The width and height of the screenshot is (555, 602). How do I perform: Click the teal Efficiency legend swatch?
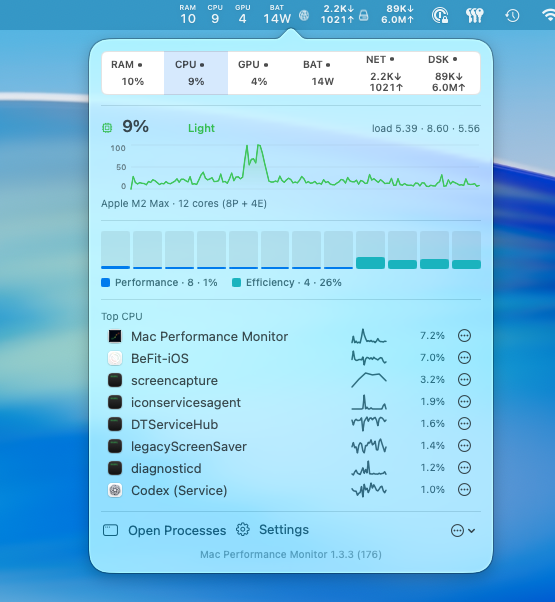236,283
